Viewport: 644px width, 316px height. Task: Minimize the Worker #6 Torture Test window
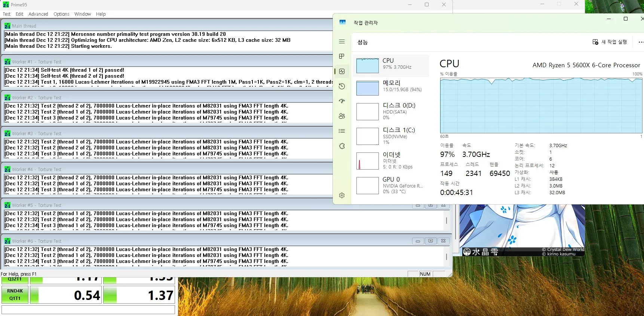tap(418, 241)
